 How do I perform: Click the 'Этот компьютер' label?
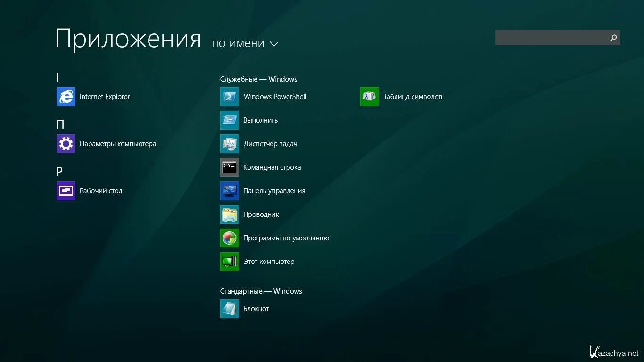[x=269, y=262]
